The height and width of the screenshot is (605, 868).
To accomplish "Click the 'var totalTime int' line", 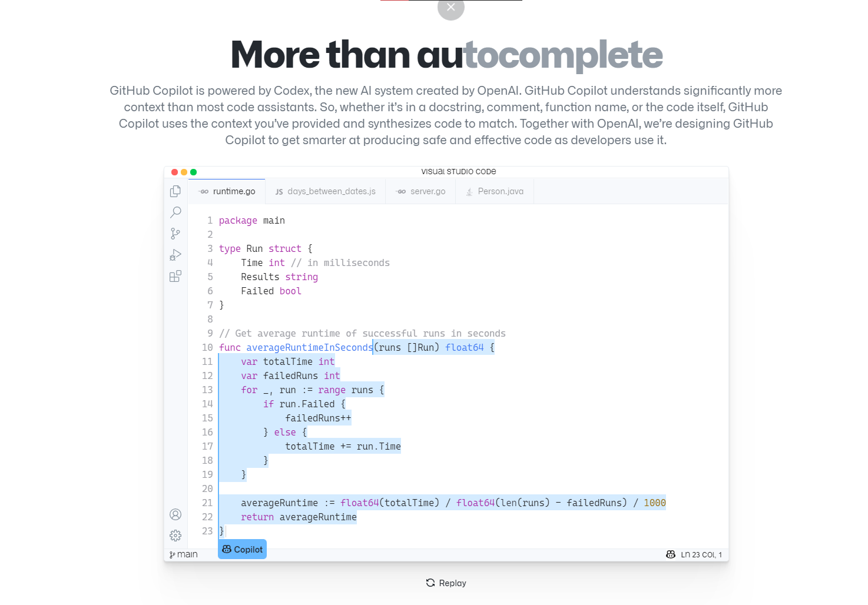I will (287, 361).
